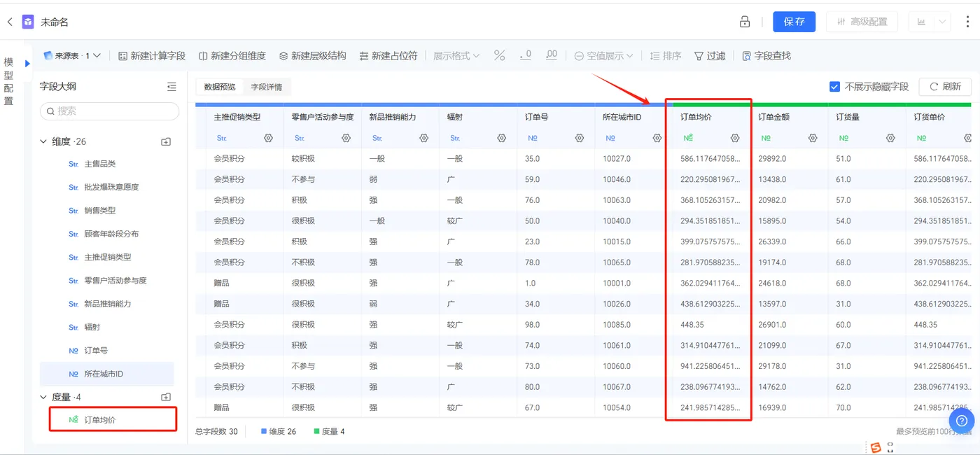Open settings gear of 主推促销类型 column

268,139
